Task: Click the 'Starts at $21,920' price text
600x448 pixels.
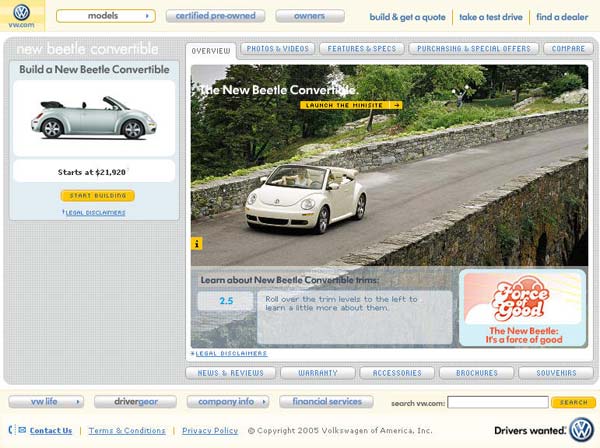Action: [92, 172]
